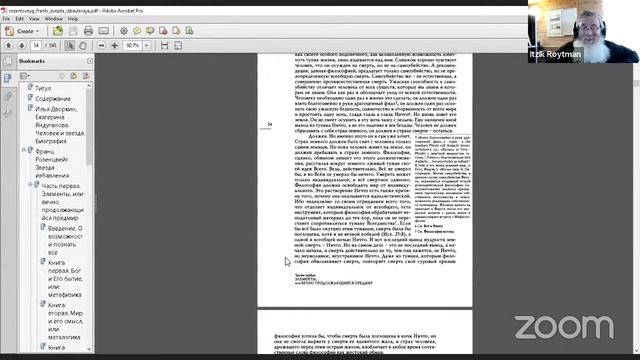Activate the Select tool cursor icon

click(x=69, y=46)
